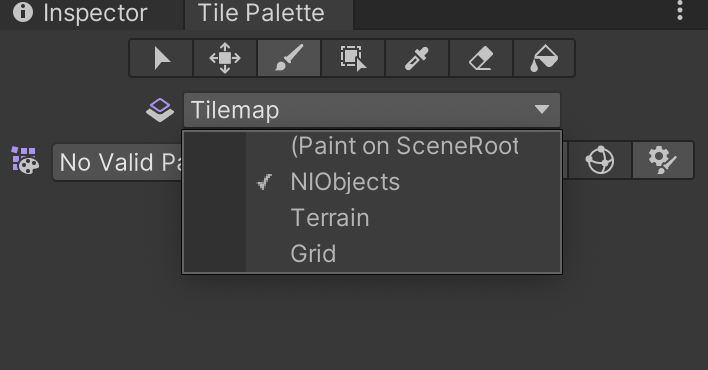Viewport: 708px width, 370px height.
Task: Click the active tilemap layers icon
Action: [x=160, y=110]
